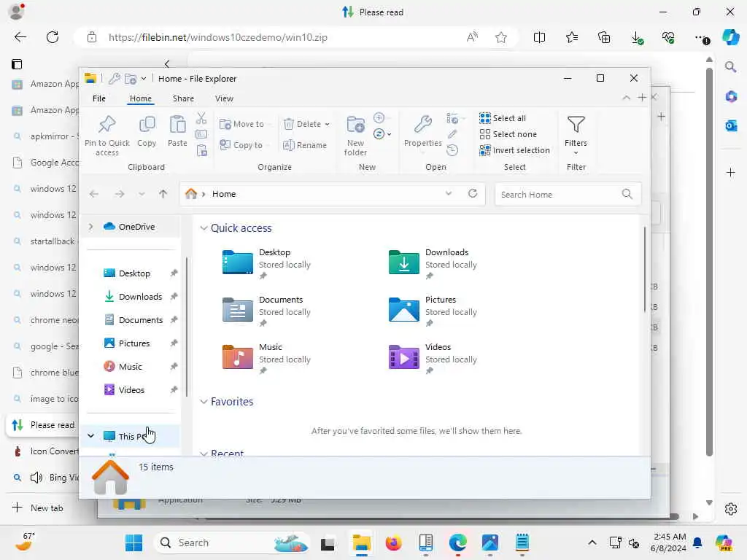Click Edge split screen icon
This screenshot has width=747, height=560.
(x=539, y=37)
